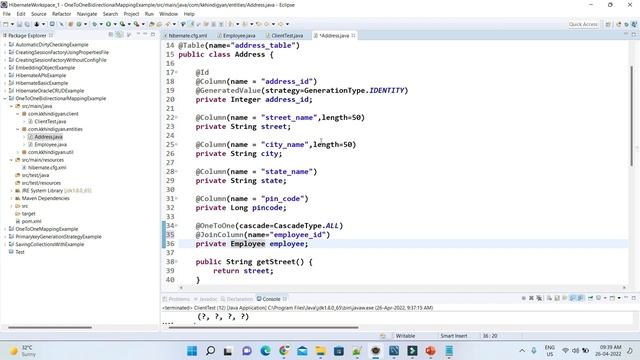
Task: Expand the Maven Dependencies node
Action: 11,198
